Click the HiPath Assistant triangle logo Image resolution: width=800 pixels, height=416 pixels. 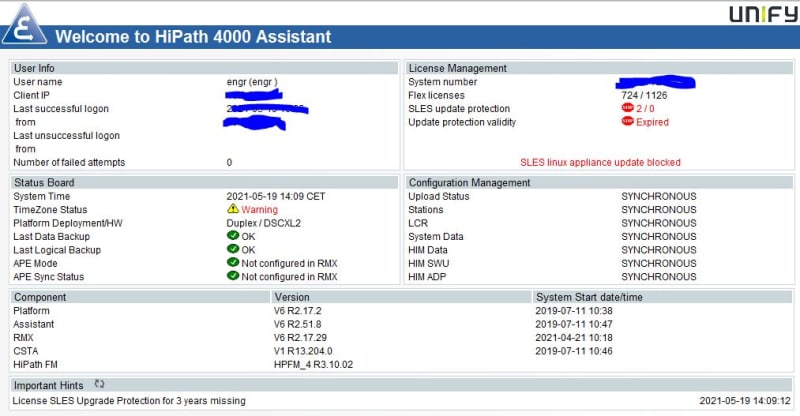pyautogui.click(x=24, y=25)
